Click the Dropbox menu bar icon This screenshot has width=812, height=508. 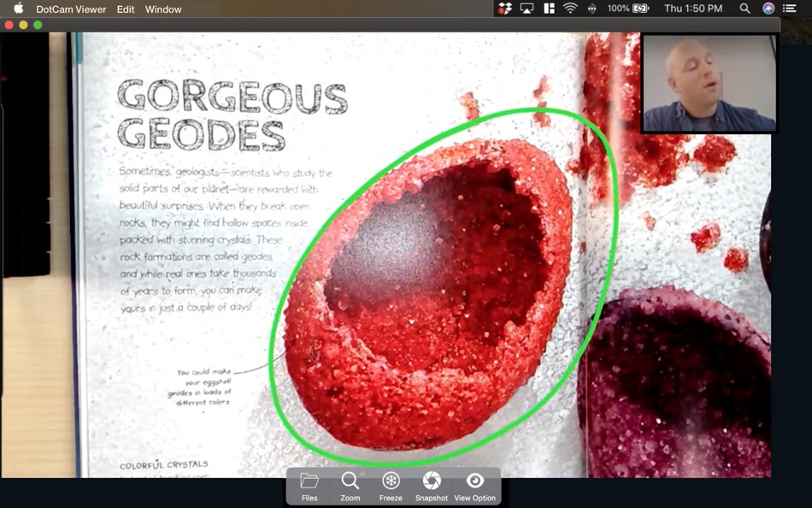[x=505, y=9]
